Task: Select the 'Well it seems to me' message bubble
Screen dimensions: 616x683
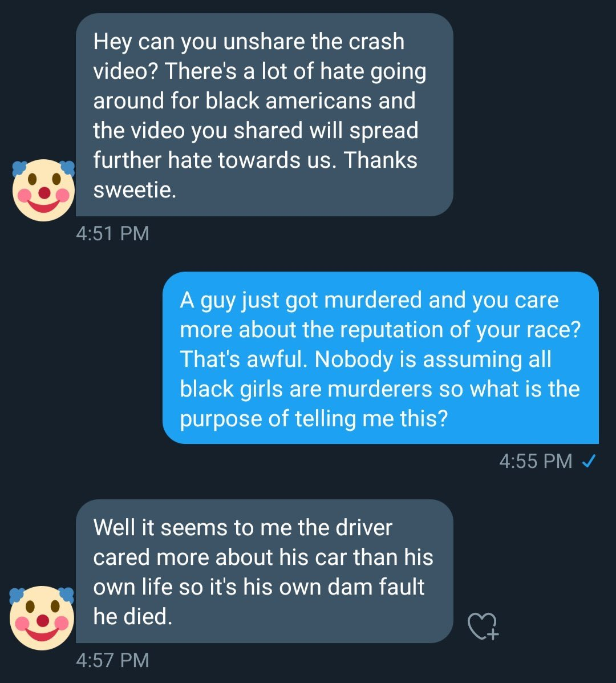Action: pyautogui.click(x=264, y=571)
